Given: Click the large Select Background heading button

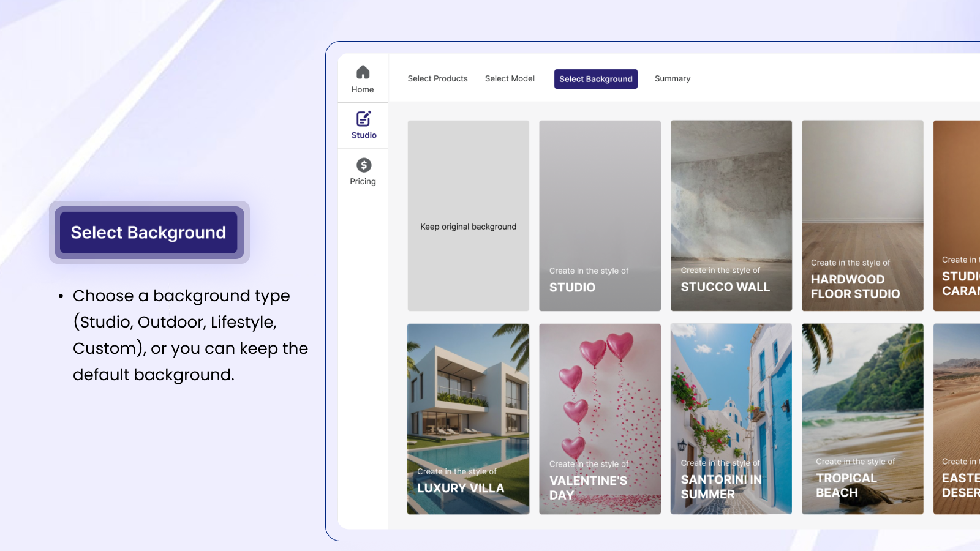Looking at the screenshot, I should (149, 233).
